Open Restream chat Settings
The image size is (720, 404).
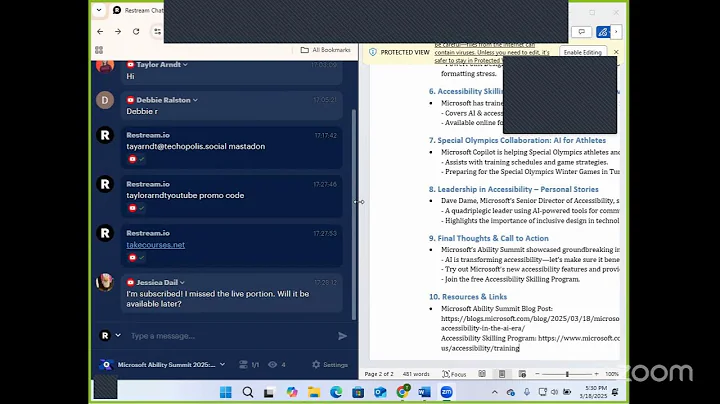(x=330, y=365)
